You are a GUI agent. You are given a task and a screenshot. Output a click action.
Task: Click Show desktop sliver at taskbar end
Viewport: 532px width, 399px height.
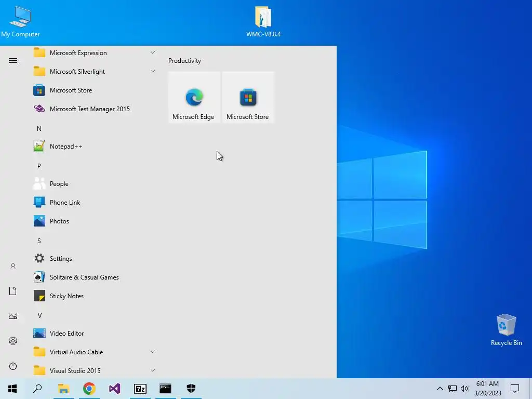530,389
